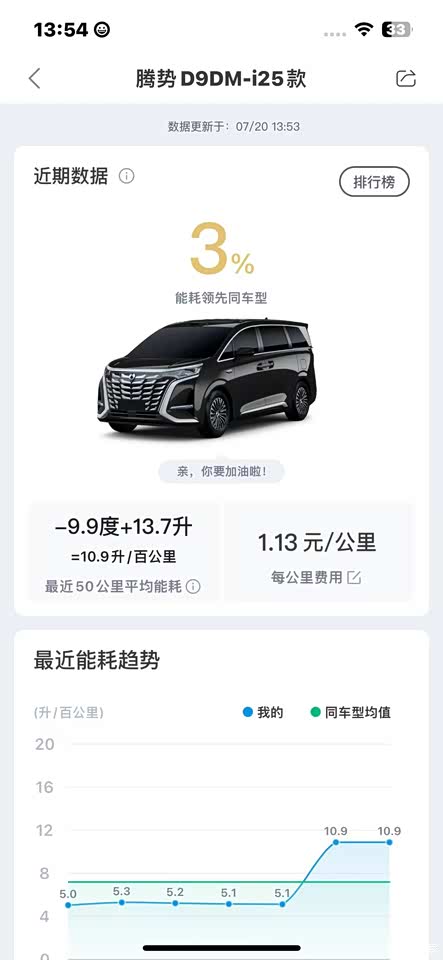
Task: Tap the back arrow icon
Action: tap(35, 79)
